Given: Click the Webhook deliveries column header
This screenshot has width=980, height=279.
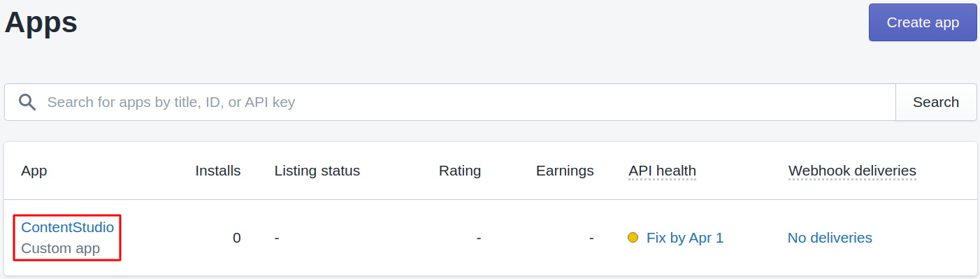Looking at the screenshot, I should (x=852, y=171).
